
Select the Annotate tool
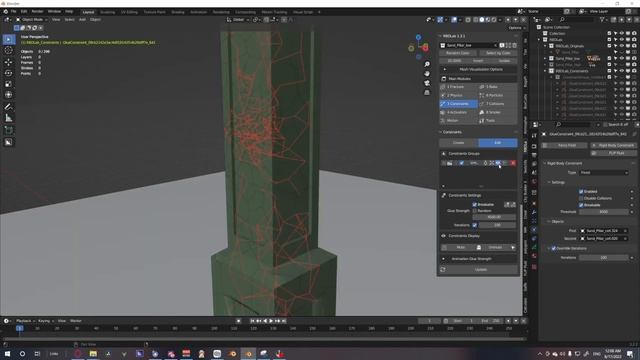click(8, 107)
